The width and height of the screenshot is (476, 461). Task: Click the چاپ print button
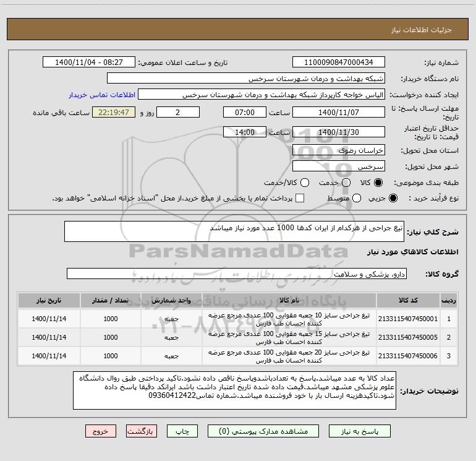click(182, 431)
